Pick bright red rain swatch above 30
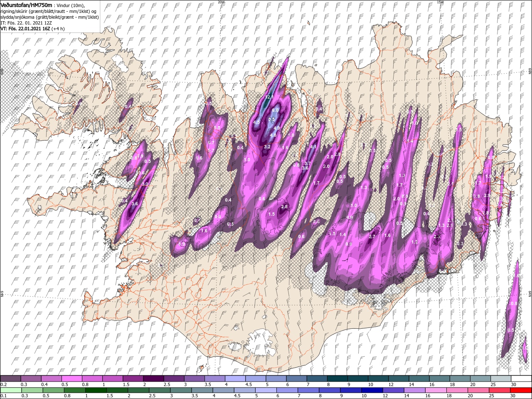 (520, 390)
